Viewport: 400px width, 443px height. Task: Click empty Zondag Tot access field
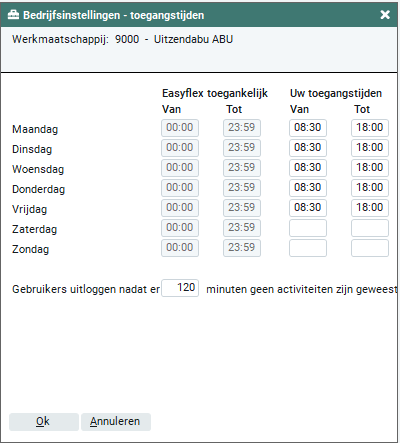370,248
